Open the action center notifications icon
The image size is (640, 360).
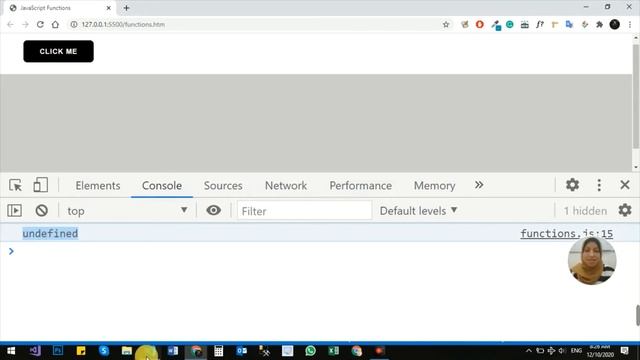(624, 351)
